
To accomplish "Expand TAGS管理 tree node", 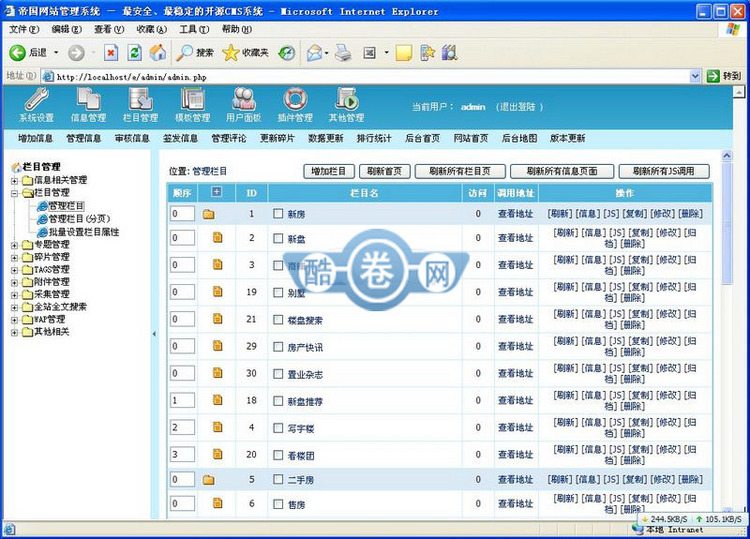I will pos(14,270).
